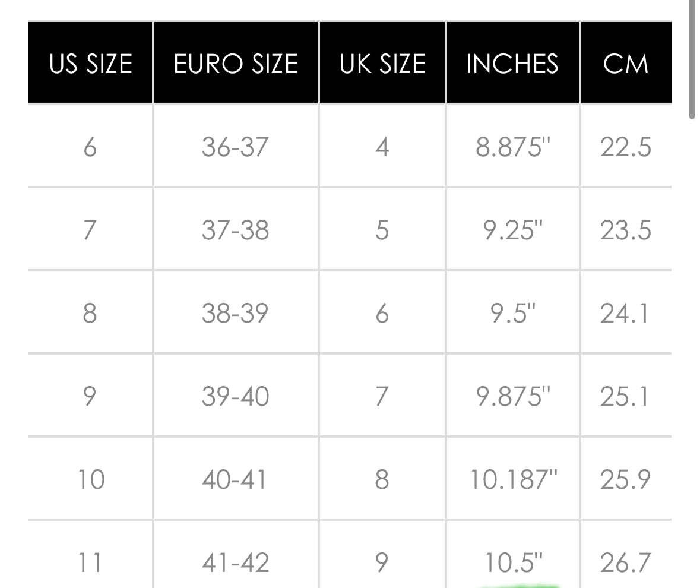Image resolution: width=700 pixels, height=588 pixels.
Task: Click the 37-38 Euro size cell
Action: [x=236, y=230]
